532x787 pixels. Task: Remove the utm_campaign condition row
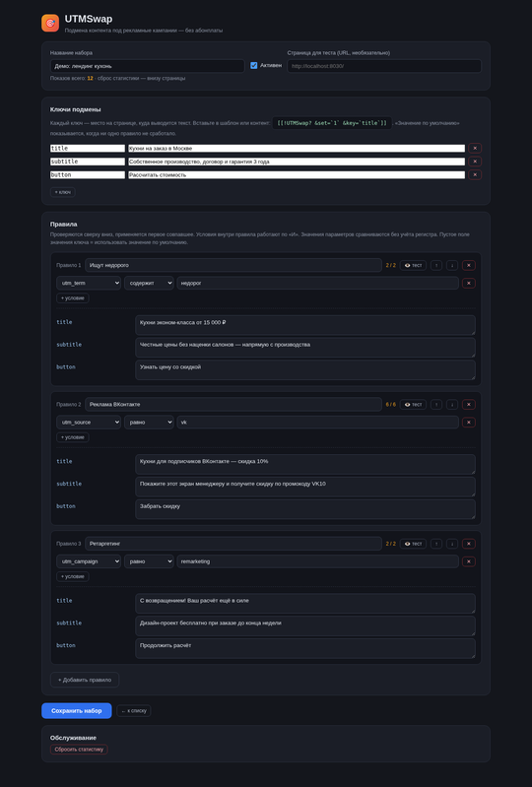469,561
